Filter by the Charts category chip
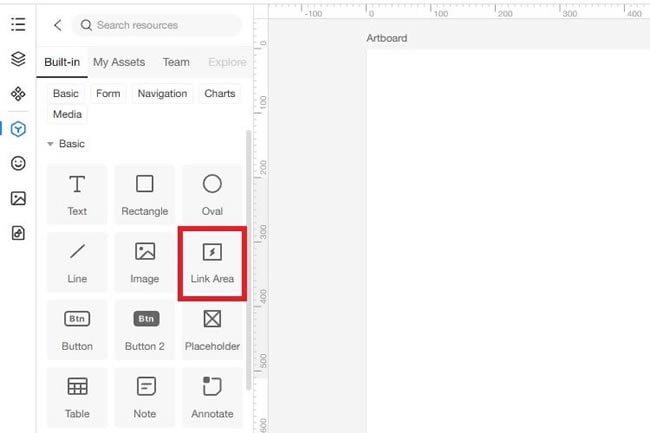 point(220,94)
